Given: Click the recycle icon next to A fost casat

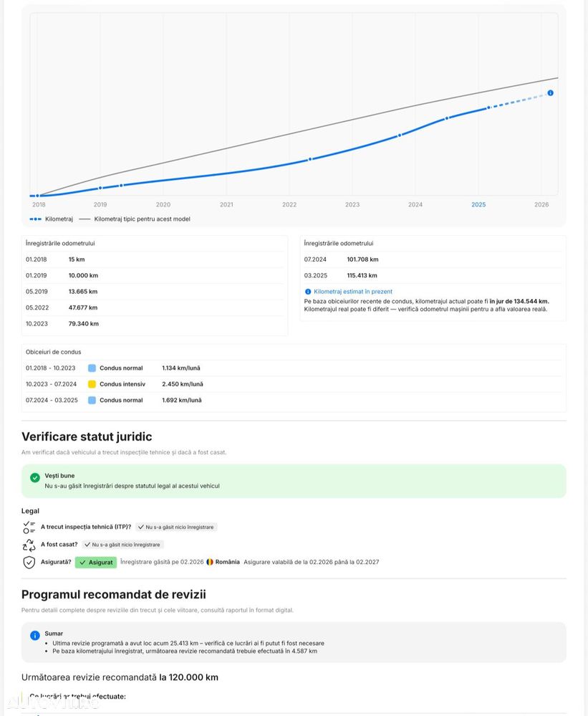Looking at the screenshot, I should point(29,545).
